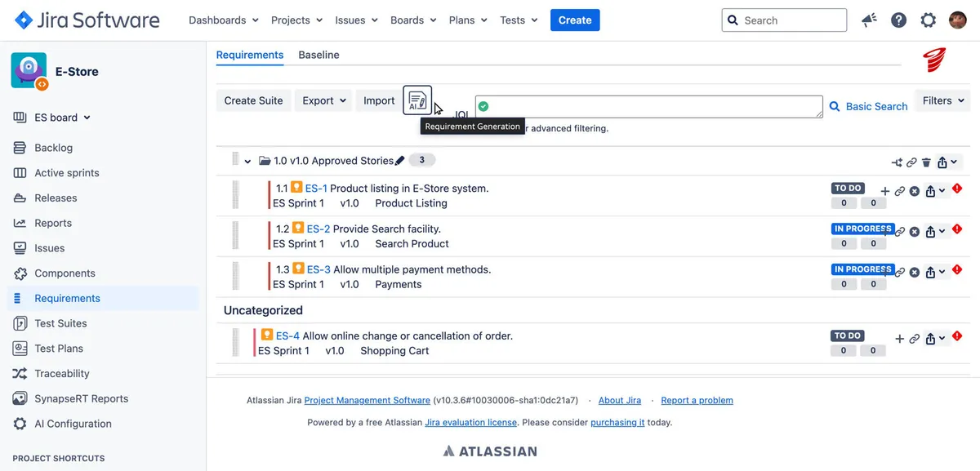Open the Jira administration gear
The height and width of the screenshot is (471, 980).
point(929,20)
